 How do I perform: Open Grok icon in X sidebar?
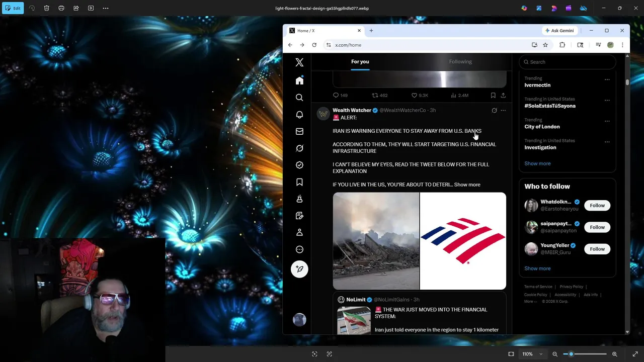coord(299,148)
